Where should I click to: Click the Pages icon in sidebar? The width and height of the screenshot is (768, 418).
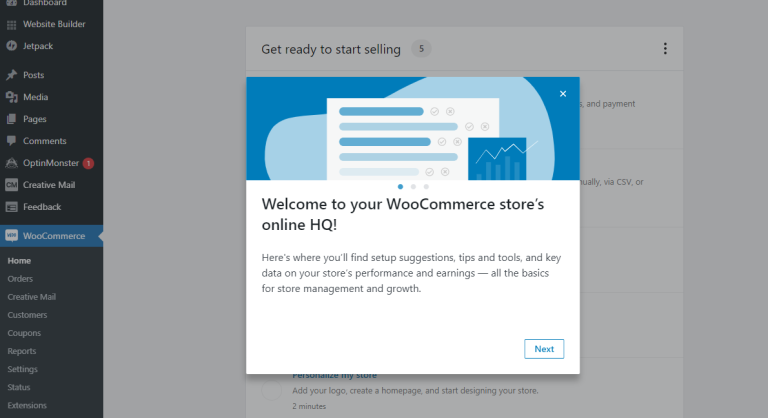[x=11, y=119]
